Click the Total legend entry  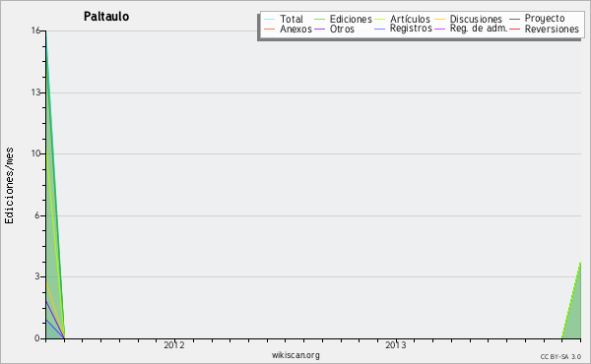point(284,19)
